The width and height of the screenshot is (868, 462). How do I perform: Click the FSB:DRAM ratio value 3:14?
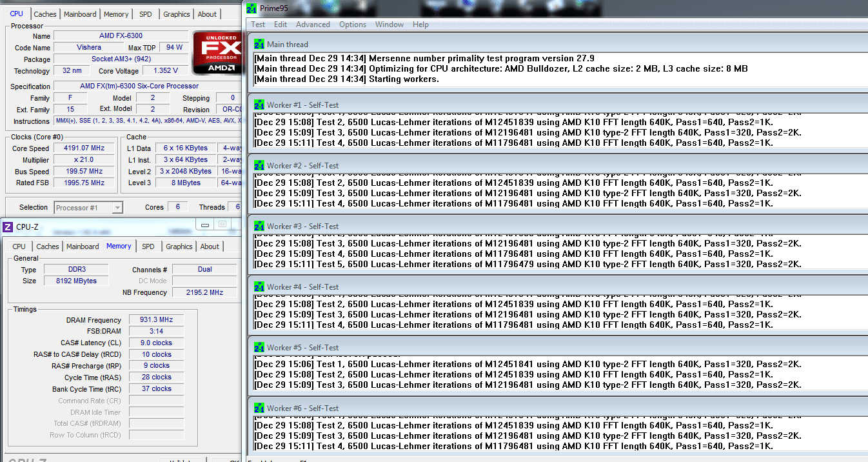156,332
